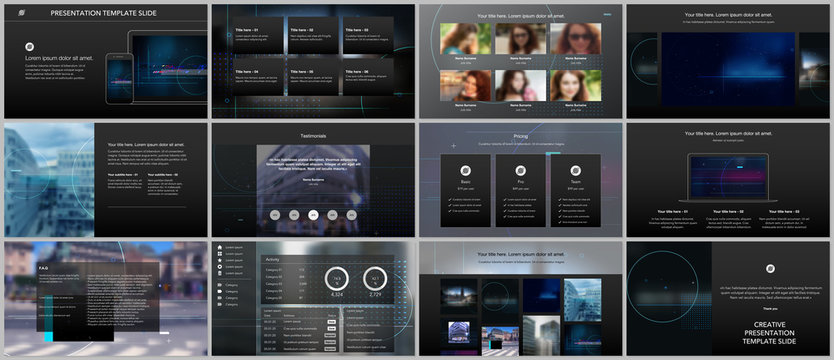Viewport: 834px width, 360px height.
Task: Open the Title here - 04 card
Action: pyautogui.click(x=258, y=77)
